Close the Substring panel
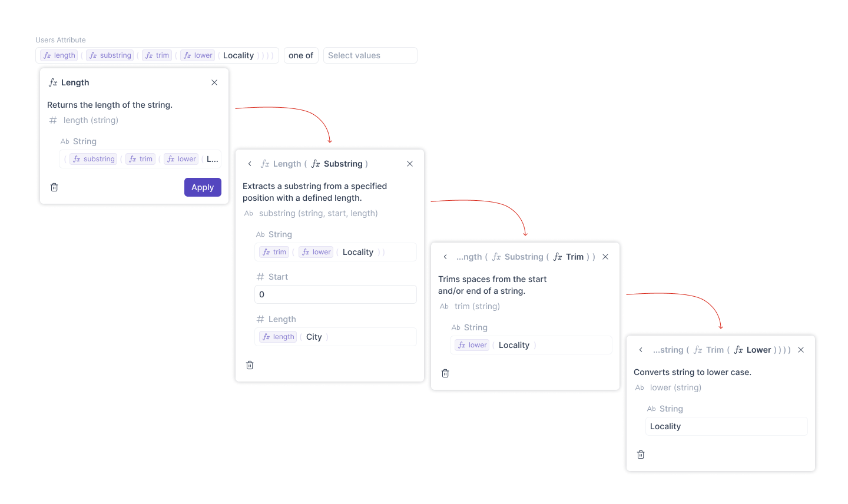848x504 pixels. tap(410, 164)
